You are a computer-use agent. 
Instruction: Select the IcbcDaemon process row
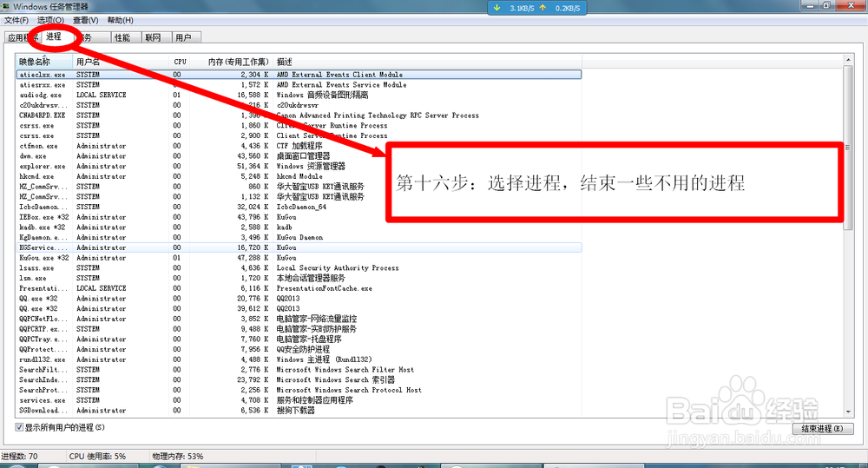299,207
